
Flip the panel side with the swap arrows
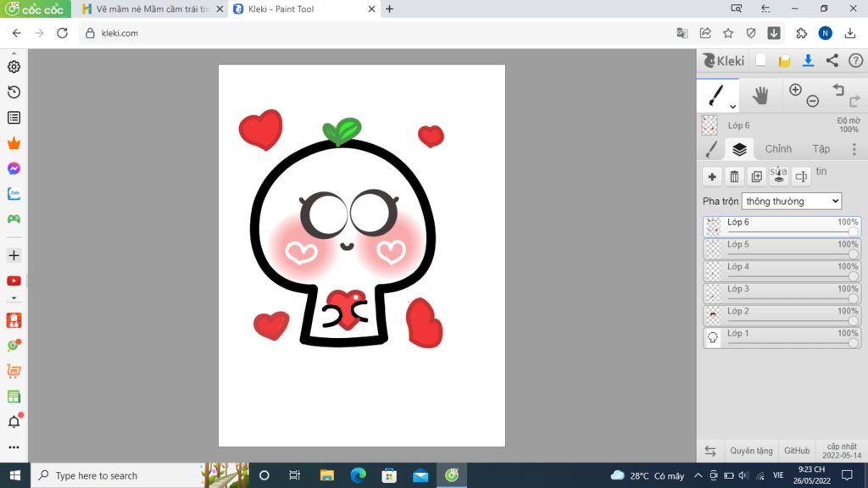click(710, 451)
